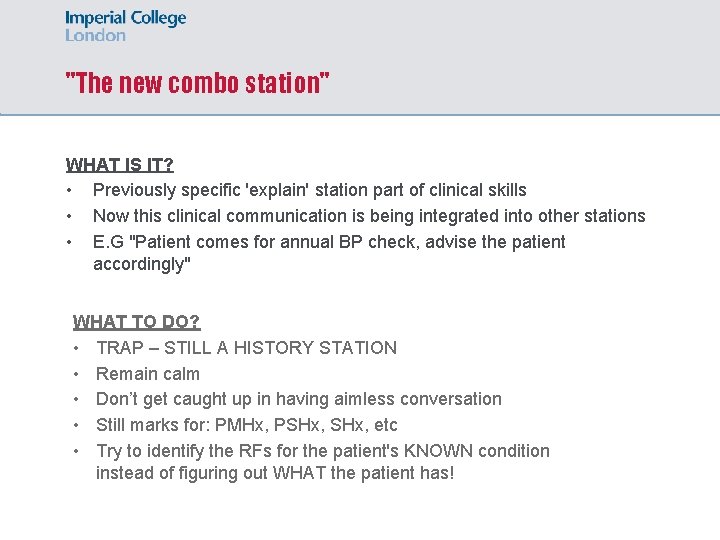Click the bullet point before "Previously specific"
This screenshot has width=720, height=540.
69,191
